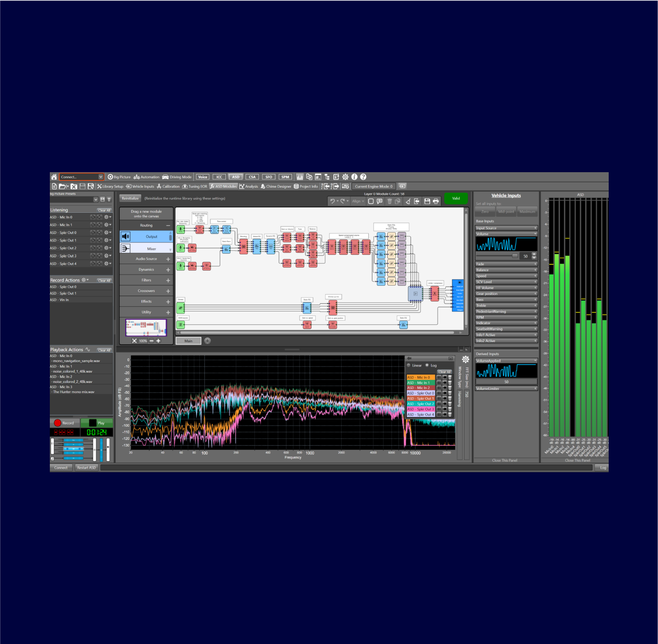Click the Mixer module icon

tap(126, 249)
